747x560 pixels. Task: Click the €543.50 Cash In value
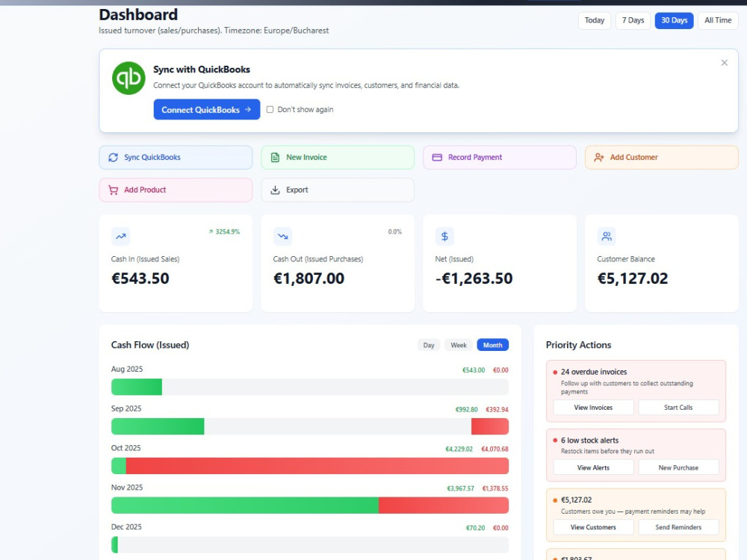click(x=140, y=279)
